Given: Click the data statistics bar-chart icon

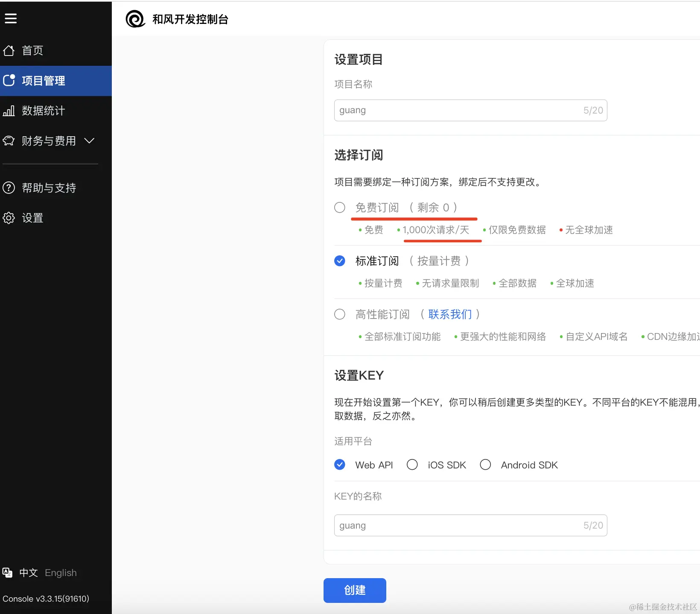Looking at the screenshot, I should (9, 111).
